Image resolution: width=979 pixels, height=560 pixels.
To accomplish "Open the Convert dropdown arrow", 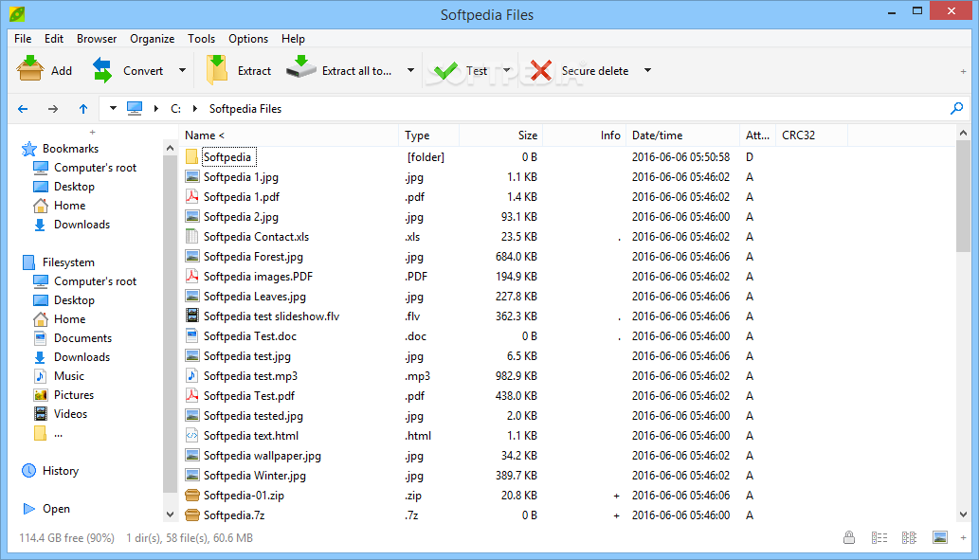I will [x=182, y=70].
